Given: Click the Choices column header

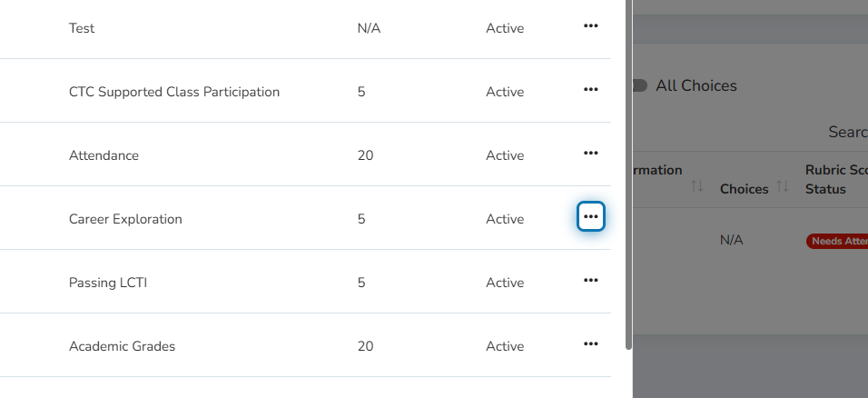Looking at the screenshot, I should tap(744, 189).
